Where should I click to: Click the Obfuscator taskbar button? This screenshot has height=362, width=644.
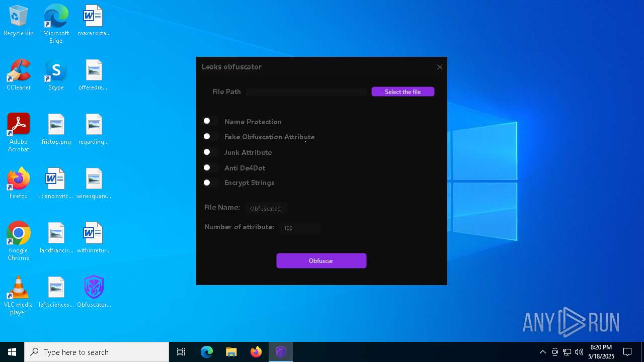point(281,352)
